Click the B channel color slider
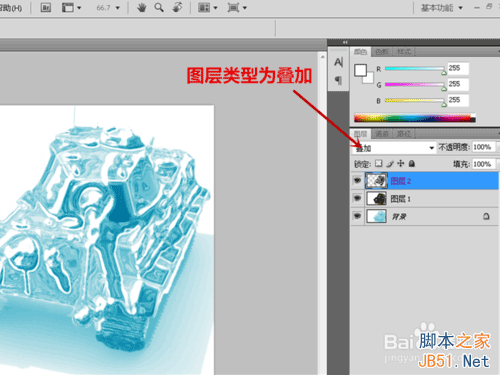Viewport: 500px width, 375px height. coord(415,100)
